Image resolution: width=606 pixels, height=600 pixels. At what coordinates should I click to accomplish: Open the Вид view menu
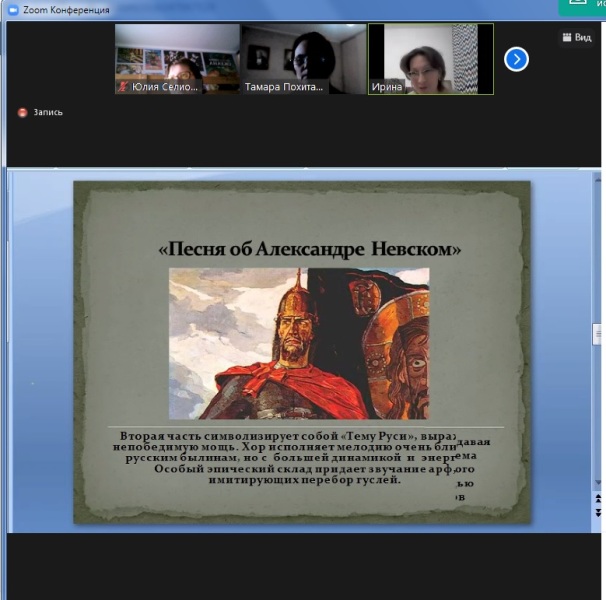(x=577, y=38)
